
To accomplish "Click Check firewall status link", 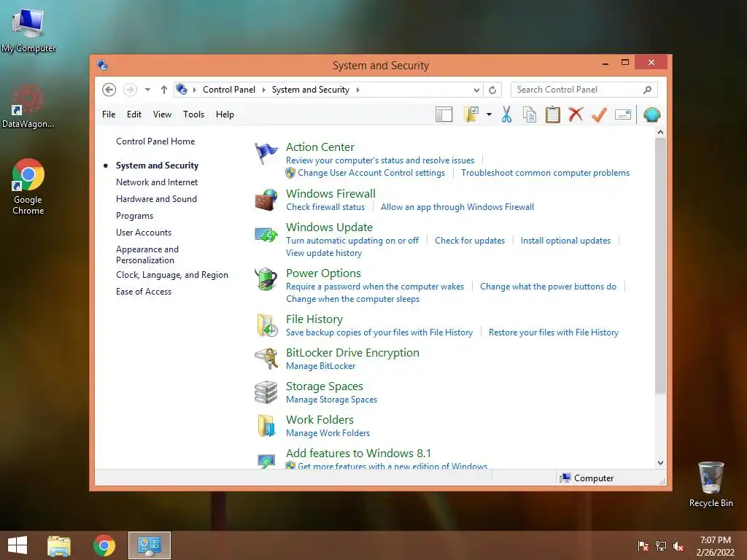I will click(x=325, y=207).
